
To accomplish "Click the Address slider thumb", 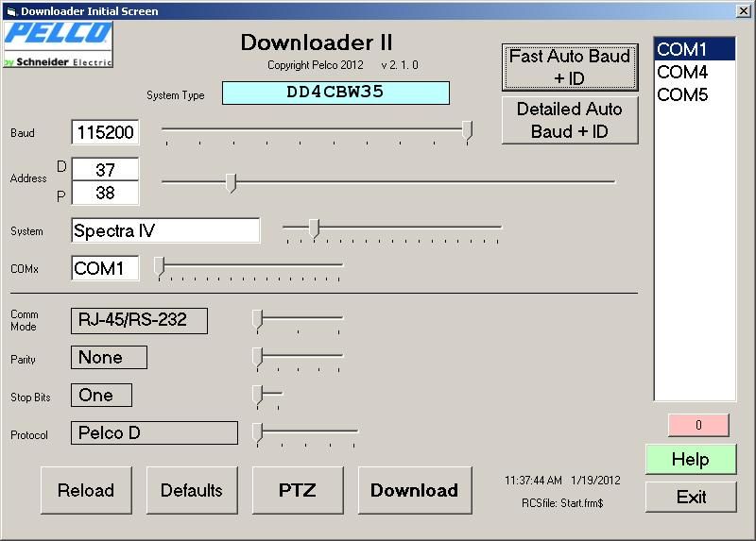I will point(231,183).
